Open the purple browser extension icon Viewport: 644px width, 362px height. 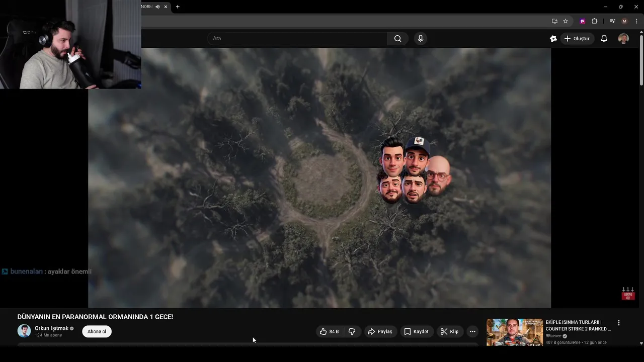click(x=583, y=21)
